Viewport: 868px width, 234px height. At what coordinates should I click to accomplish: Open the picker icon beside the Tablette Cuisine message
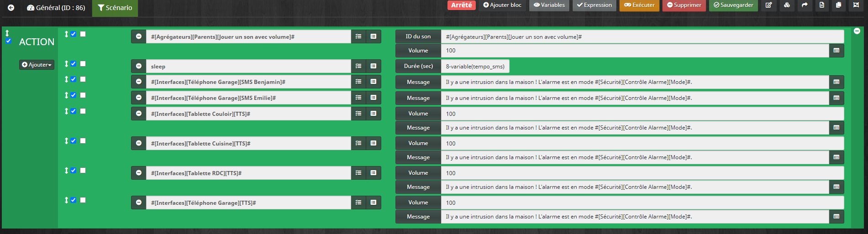point(836,157)
